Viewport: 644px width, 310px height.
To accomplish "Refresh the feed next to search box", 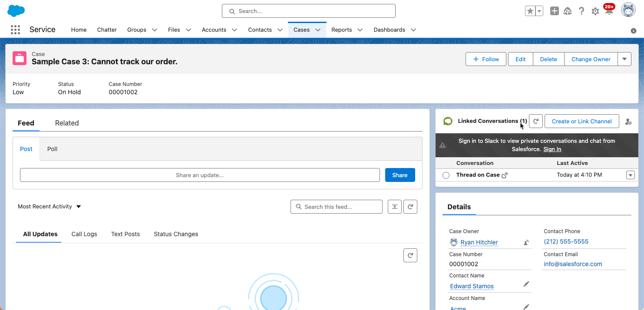I will coord(410,207).
